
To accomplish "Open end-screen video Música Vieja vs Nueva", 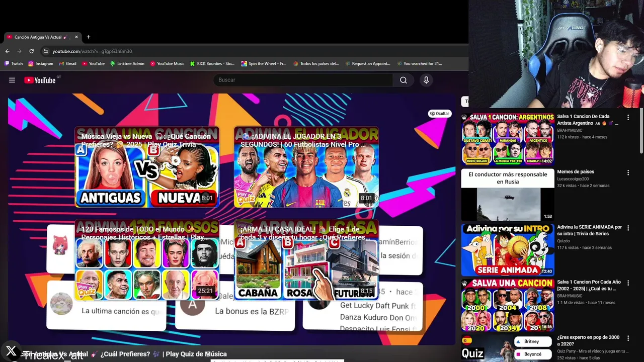I will pos(147,167).
